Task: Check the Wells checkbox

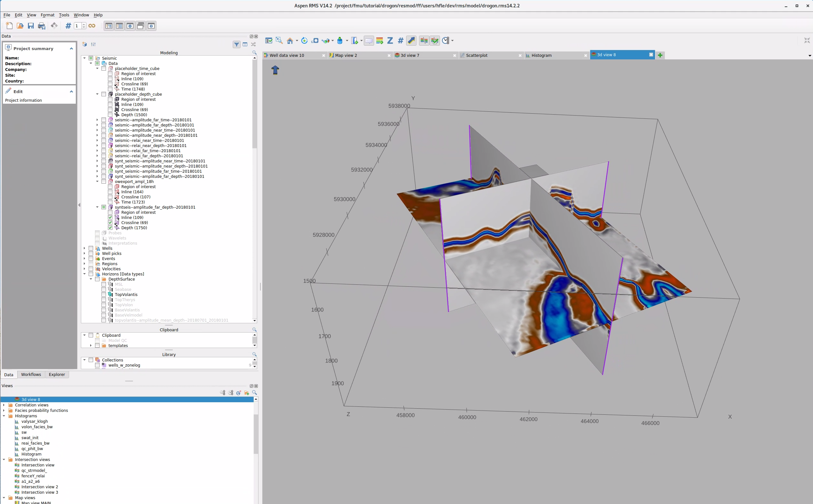Action: click(91, 248)
